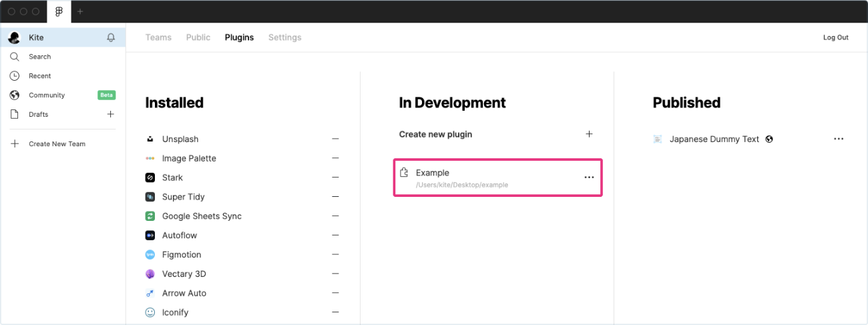
Task: Click globe icon beside Japanese Dummy Text
Action: [x=769, y=139]
